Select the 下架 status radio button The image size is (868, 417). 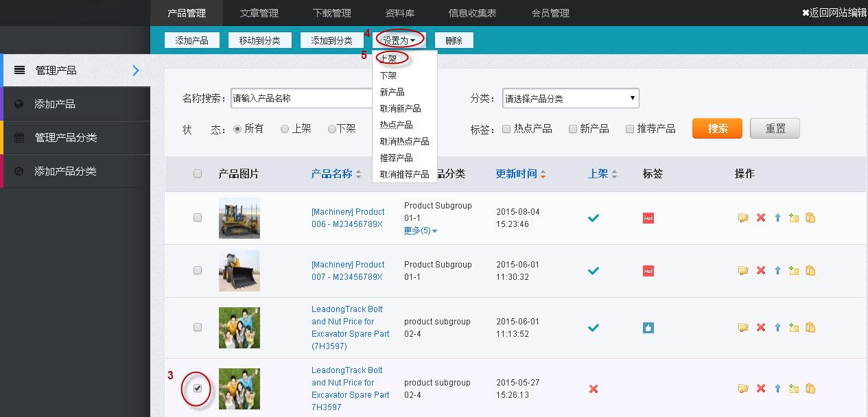[332, 129]
